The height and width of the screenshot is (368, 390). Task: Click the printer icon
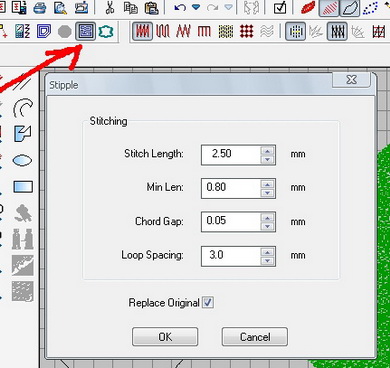(x=40, y=8)
